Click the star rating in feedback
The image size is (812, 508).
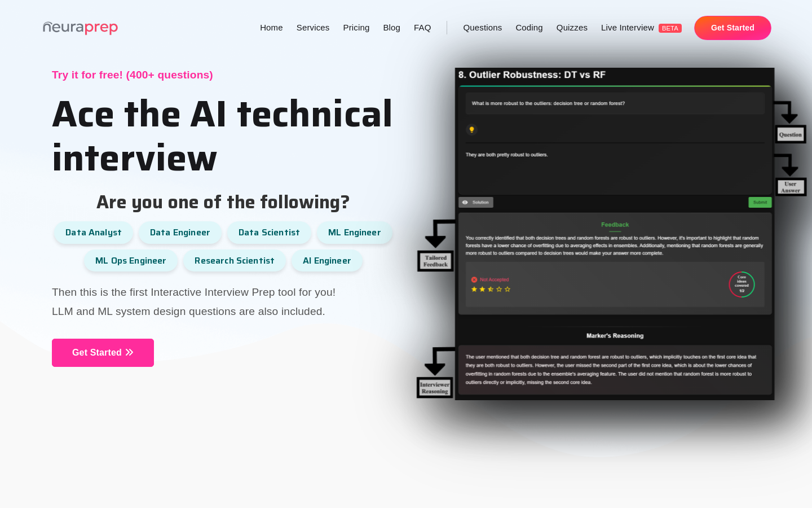(491, 289)
